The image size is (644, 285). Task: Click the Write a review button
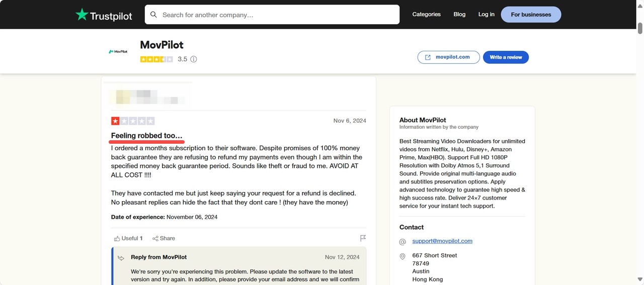pyautogui.click(x=506, y=57)
